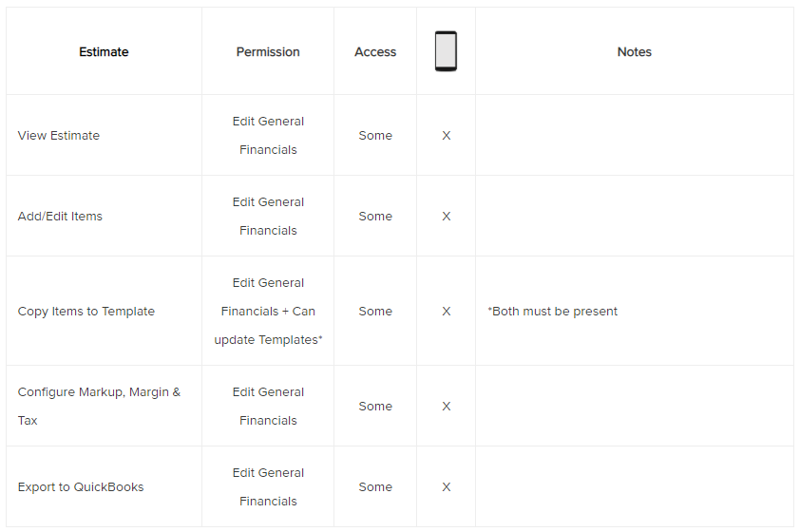Select the View Estimate row label
This screenshot has height=532, width=800.
click(x=59, y=136)
